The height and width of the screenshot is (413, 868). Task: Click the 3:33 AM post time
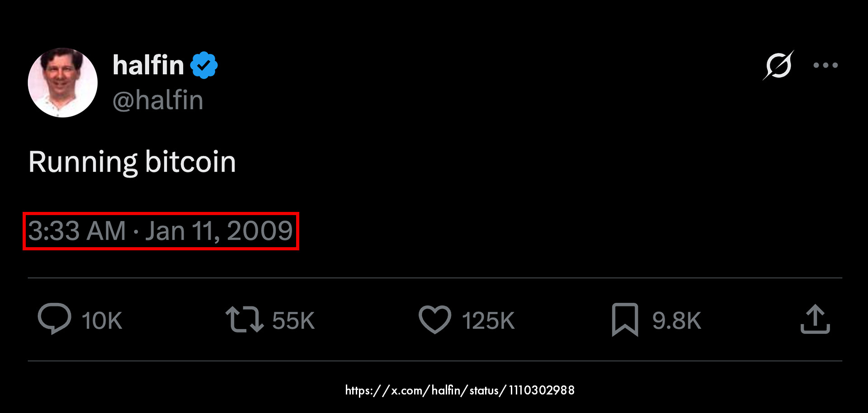click(77, 231)
